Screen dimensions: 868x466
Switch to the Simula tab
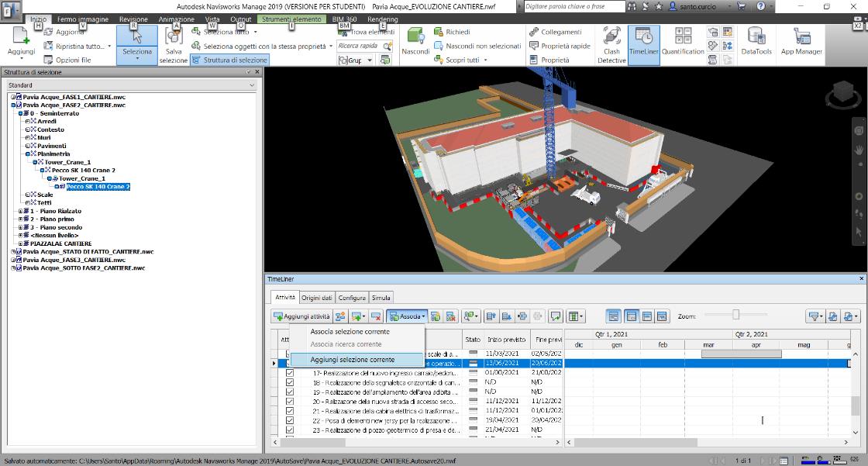pos(382,298)
